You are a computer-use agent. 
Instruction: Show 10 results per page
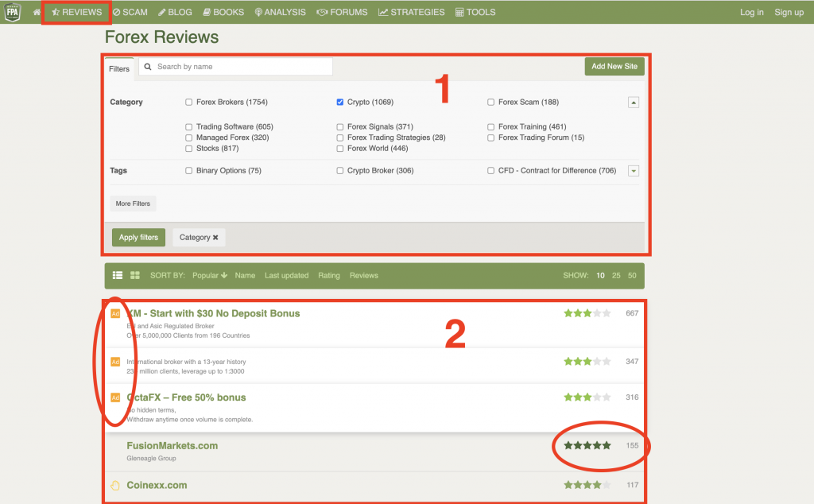(x=600, y=276)
